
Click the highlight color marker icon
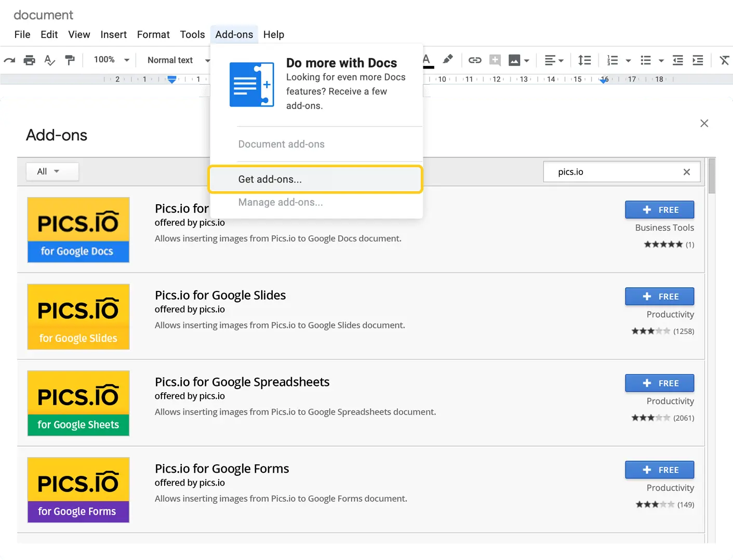448,60
